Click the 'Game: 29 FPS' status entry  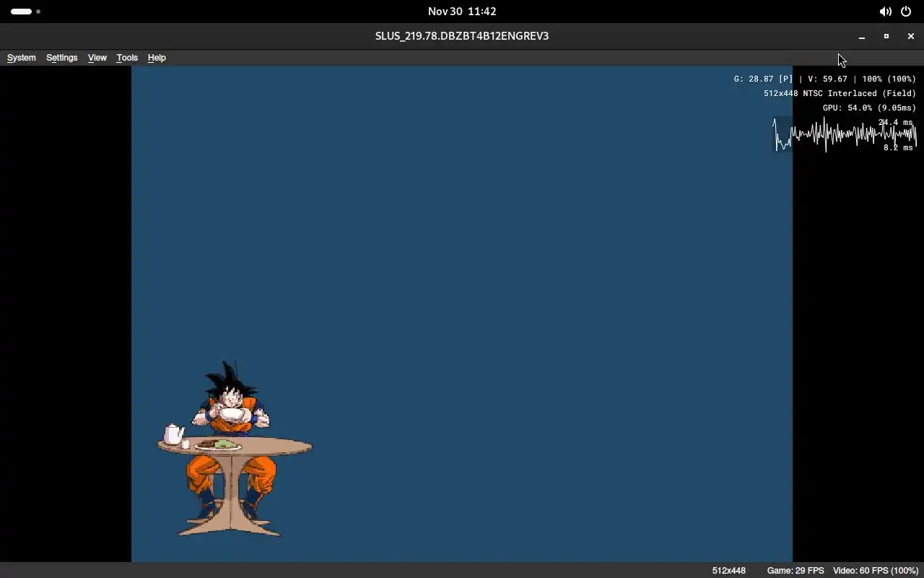(796, 571)
